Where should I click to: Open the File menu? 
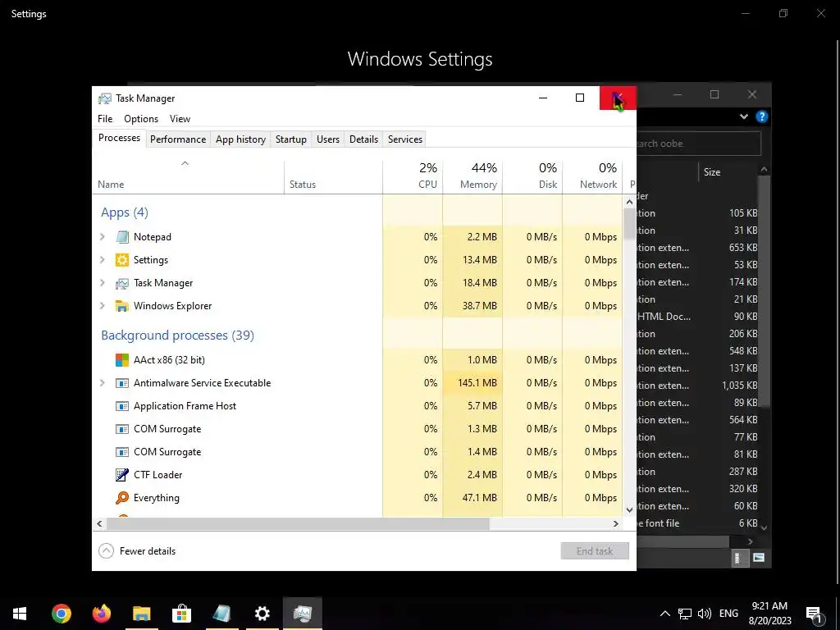coord(105,119)
